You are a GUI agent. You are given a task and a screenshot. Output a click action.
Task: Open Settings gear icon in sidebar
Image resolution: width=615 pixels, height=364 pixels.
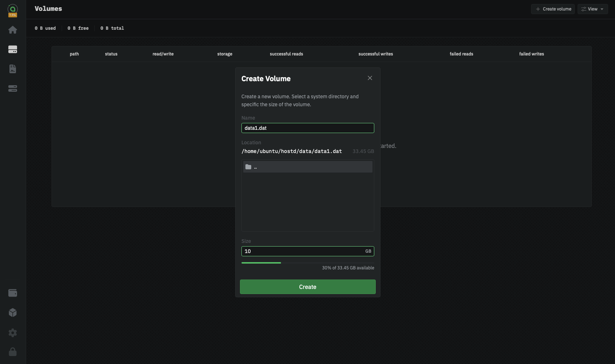point(13,332)
